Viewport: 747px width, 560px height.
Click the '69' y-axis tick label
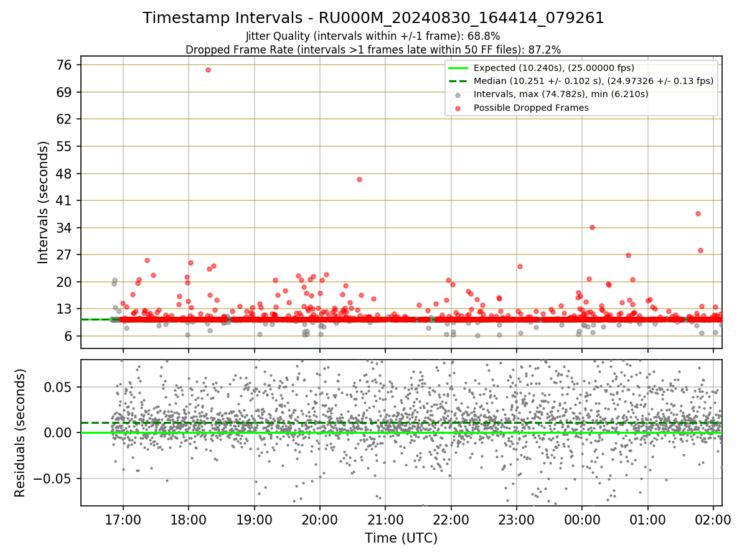tap(65, 92)
